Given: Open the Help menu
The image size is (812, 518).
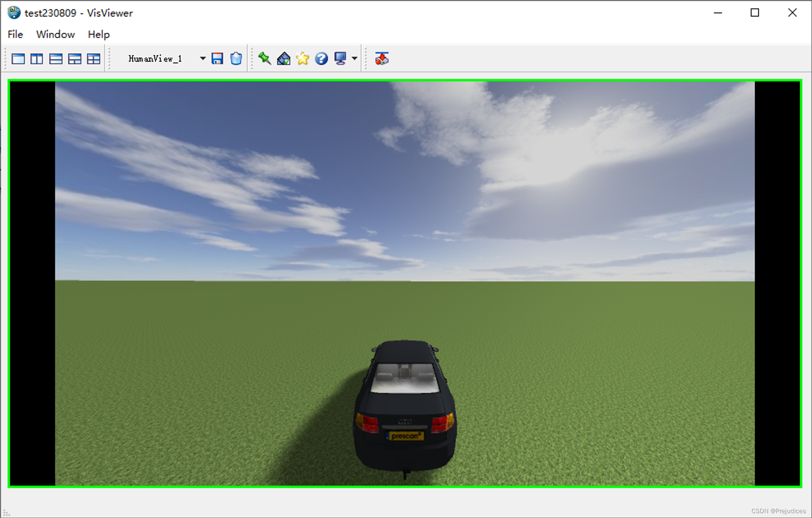Looking at the screenshot, I should point(99,35).
